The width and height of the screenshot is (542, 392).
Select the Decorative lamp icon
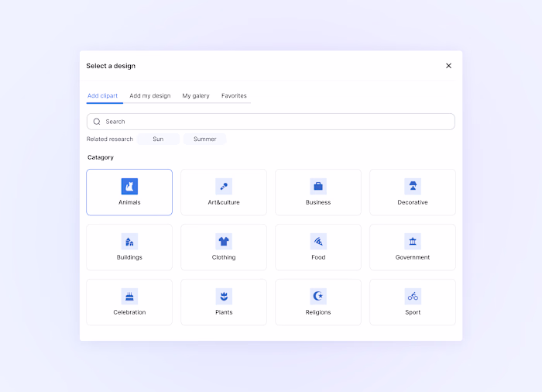pos(413,187)
